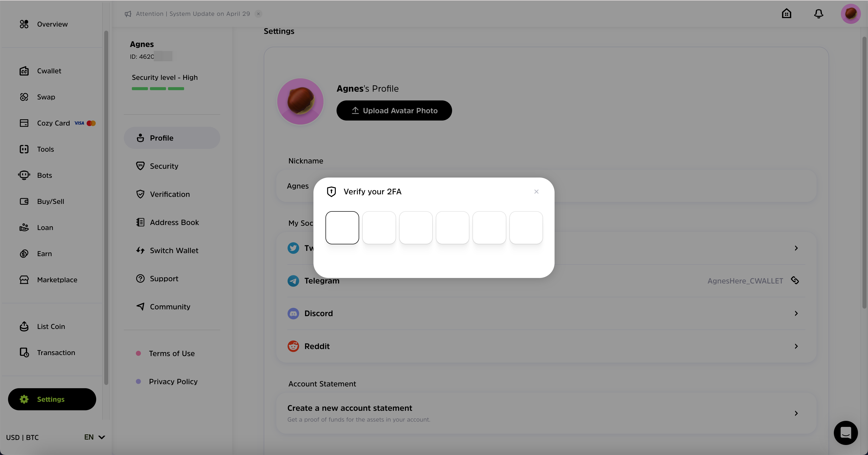Open the notifications bell
The height and width of the screenshot is (455, 868).
click(x=819, y=14)
